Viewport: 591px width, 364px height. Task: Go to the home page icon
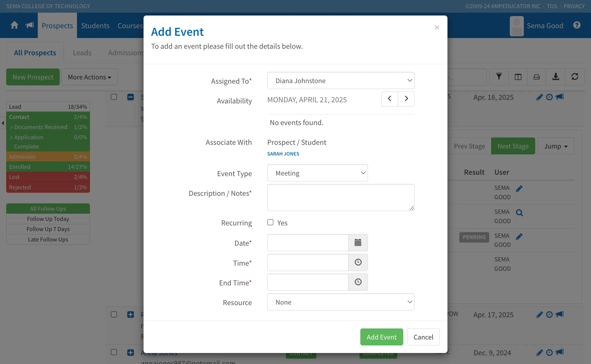click(x=14, y=25)
